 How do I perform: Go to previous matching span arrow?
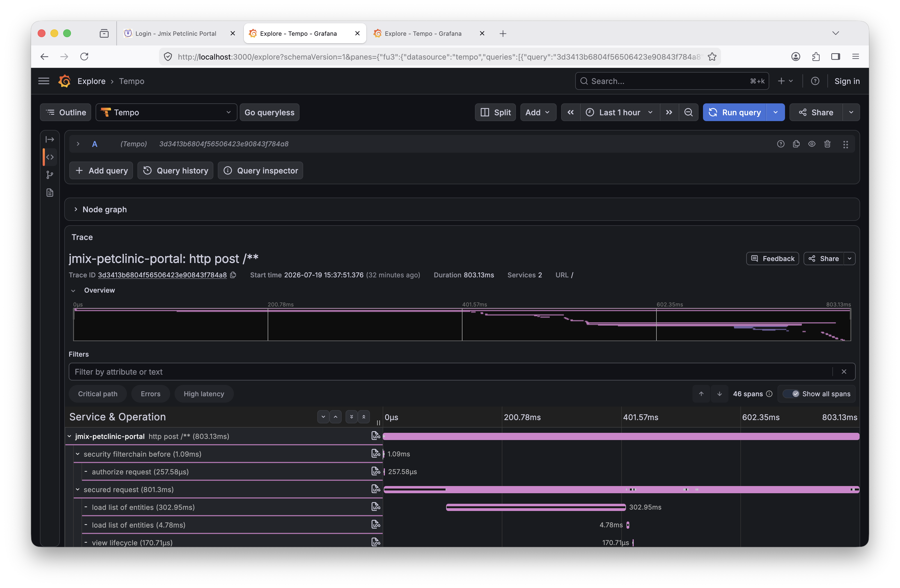coord(701,394)
